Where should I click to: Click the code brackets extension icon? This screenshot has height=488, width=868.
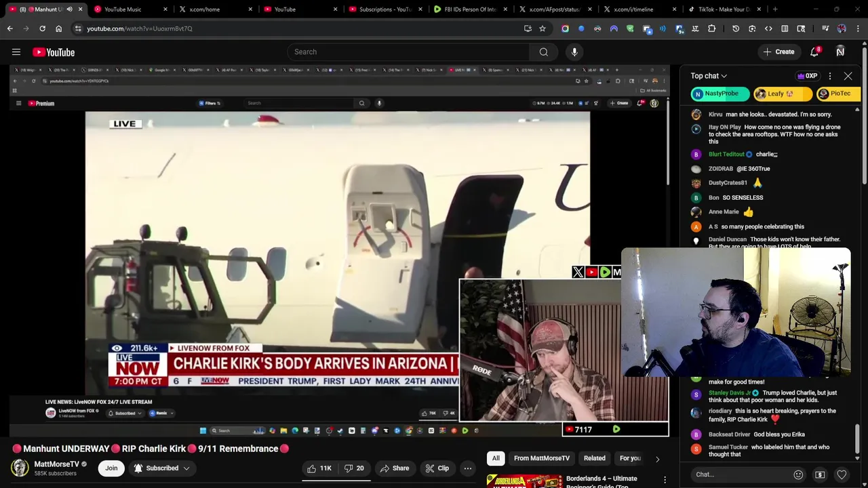point(768,28)
